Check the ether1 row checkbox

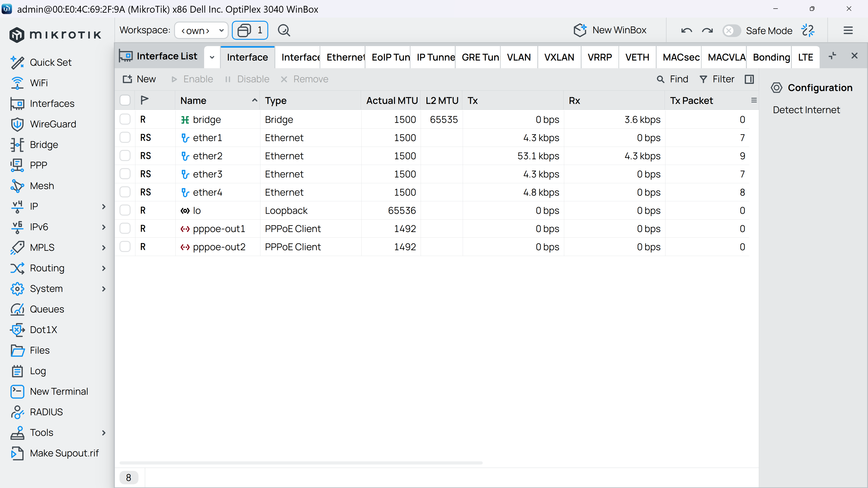point(125,137)
